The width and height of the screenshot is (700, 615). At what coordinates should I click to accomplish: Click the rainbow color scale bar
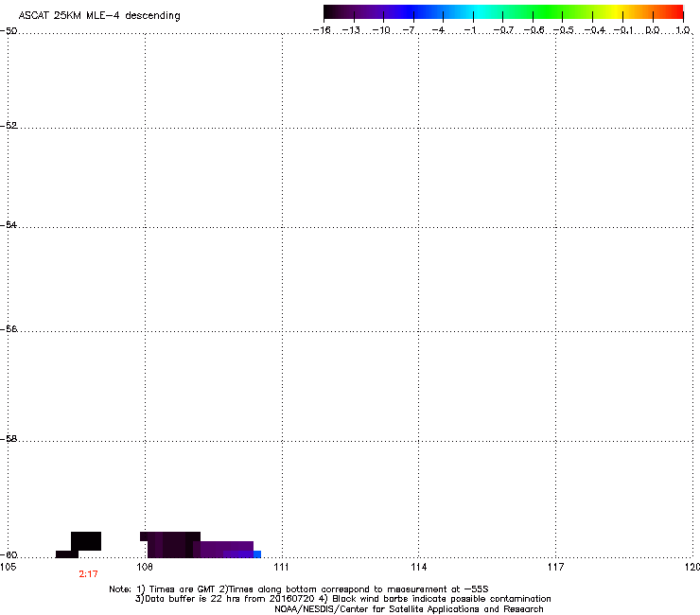coord(503,12)
